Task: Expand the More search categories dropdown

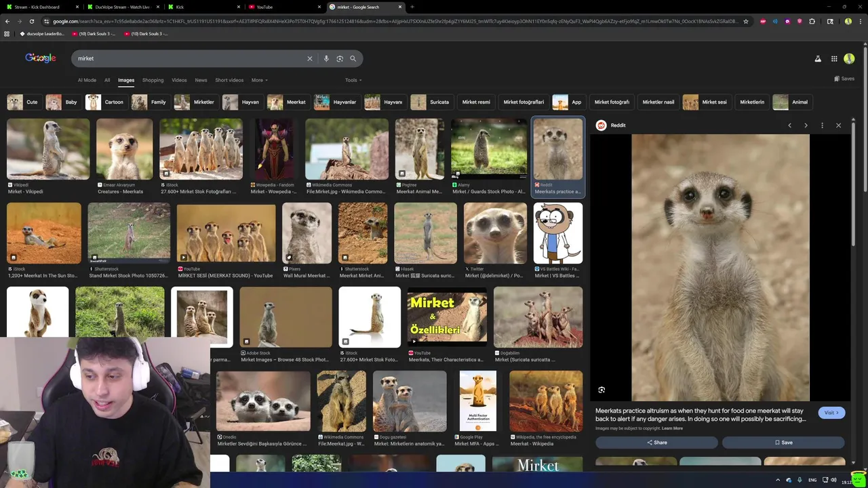Action: tap(259, 80)
